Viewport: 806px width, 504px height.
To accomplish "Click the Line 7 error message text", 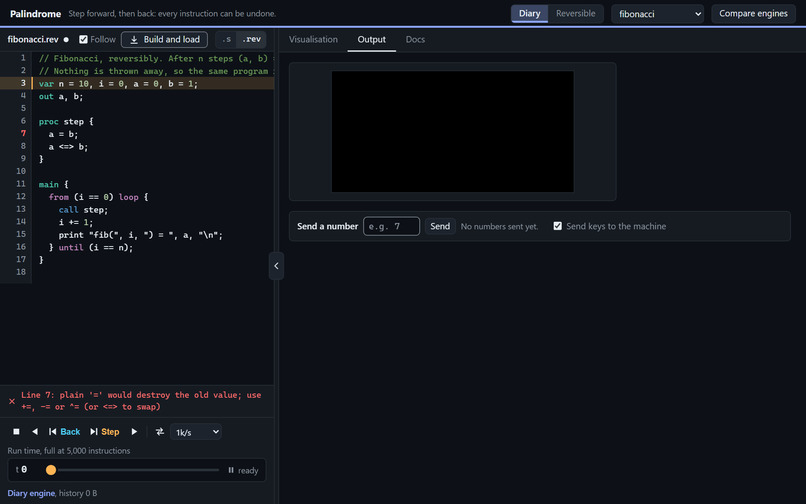I will click(141, 401).
